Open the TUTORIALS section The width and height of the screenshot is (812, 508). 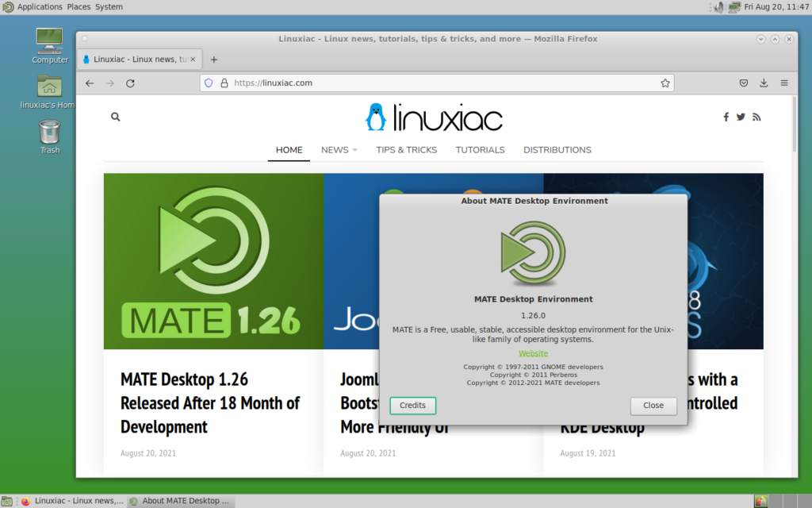pos(480,150)
